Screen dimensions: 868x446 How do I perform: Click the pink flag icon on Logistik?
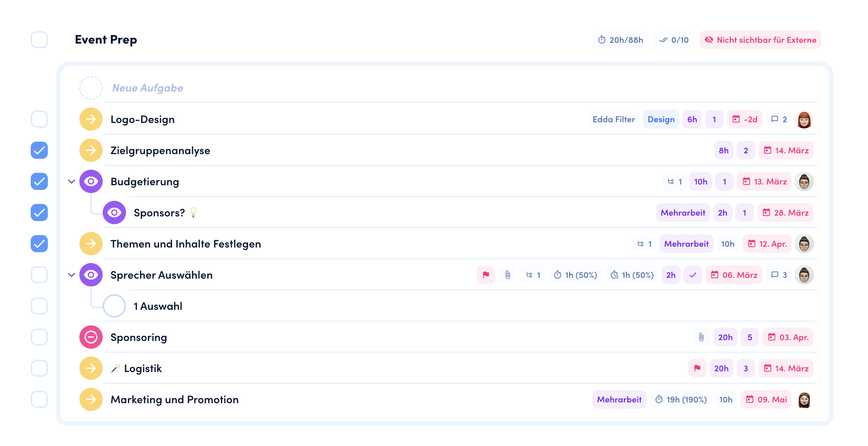tap(697, 368)
